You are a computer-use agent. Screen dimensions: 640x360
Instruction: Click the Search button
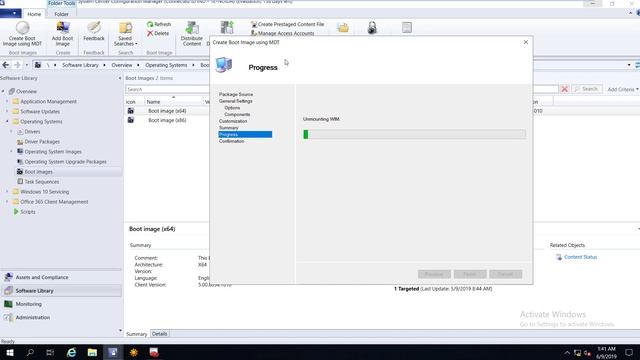pos(587,89)
